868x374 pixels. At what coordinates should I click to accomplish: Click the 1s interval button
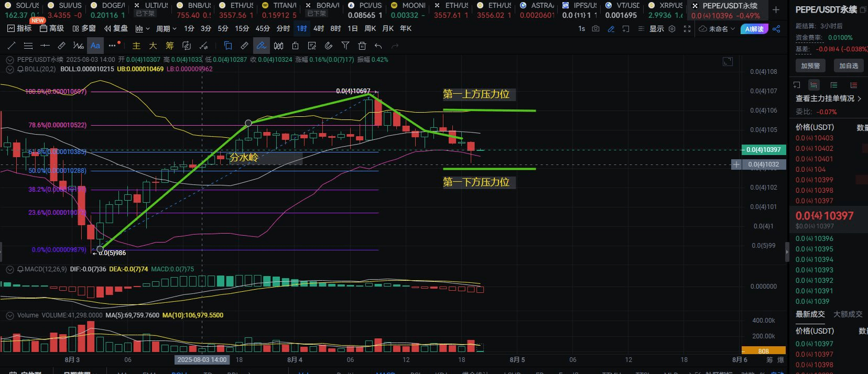pyautogui.click(x=581, y=29)
